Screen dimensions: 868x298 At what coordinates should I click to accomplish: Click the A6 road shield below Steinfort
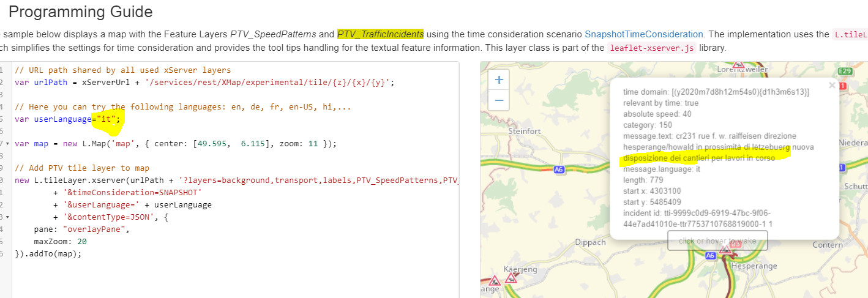pyautogui.click(x=558, y=169)
